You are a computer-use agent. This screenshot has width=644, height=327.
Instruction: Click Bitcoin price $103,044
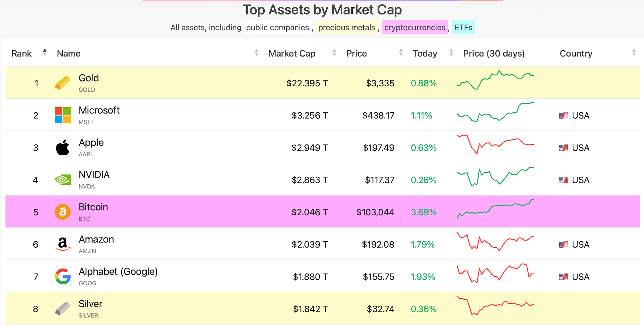(x=375, y=212)
